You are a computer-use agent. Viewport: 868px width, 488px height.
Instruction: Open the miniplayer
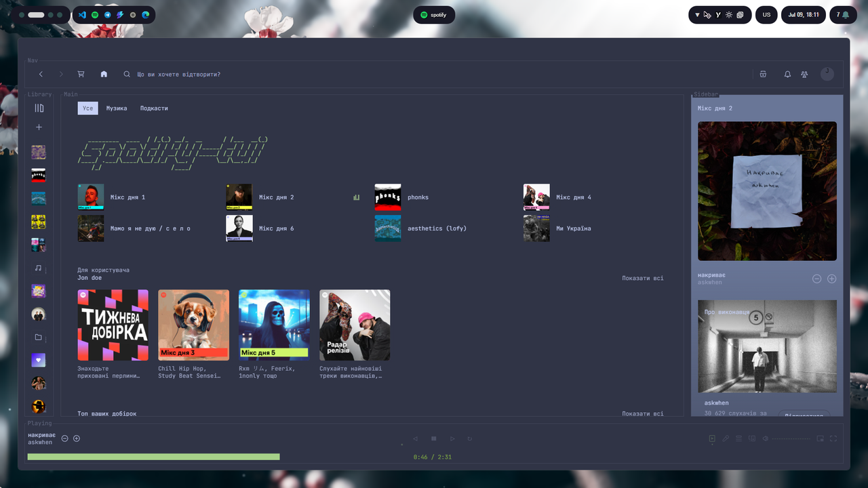[820, 439]
